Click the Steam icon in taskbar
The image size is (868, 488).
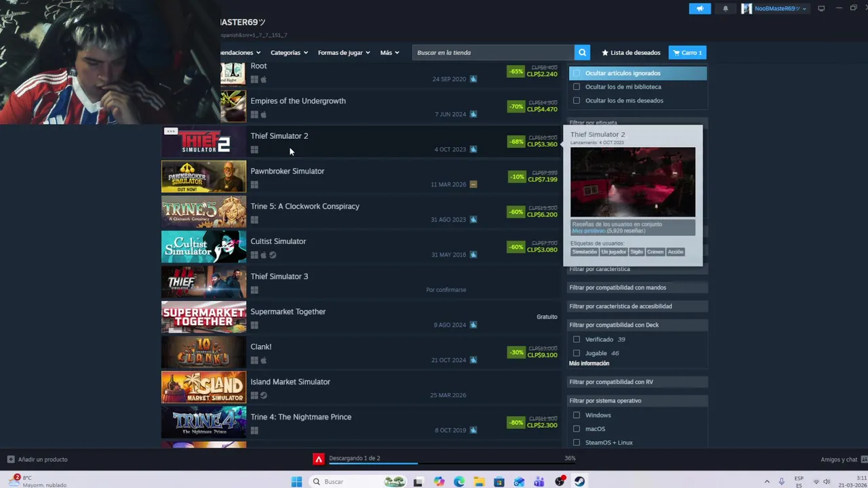580,482
